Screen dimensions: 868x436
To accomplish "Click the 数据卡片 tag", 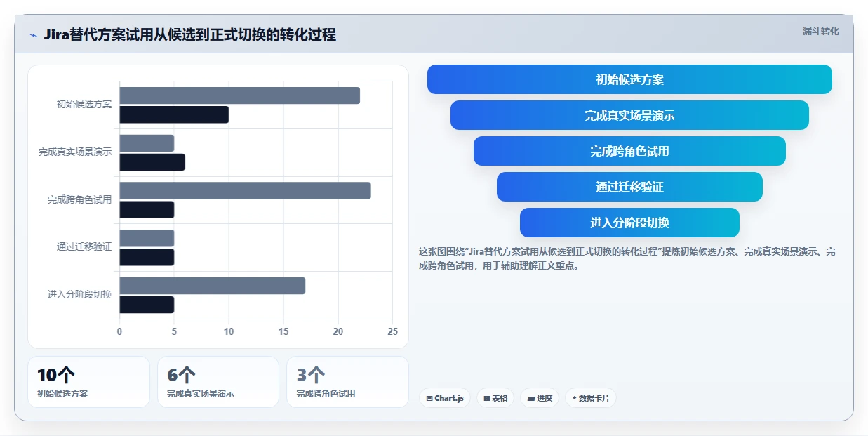I will pos(591,398).
